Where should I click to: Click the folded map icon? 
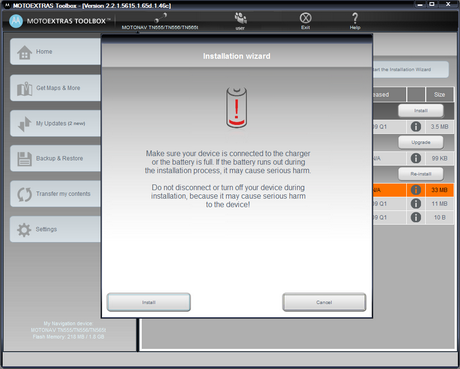click(x=24, y=89)
